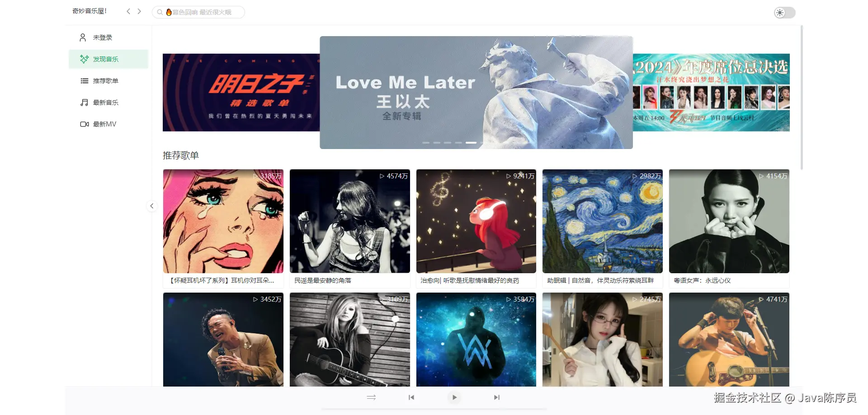
Task: Open the 民谣是最安静的角落 playlist title
Action: click(323, 280)
